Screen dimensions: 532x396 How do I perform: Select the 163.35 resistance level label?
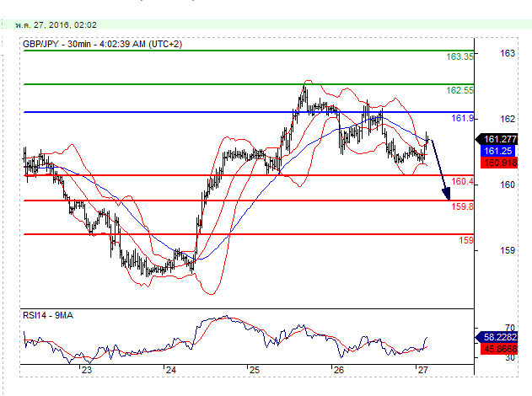pos(459,56)
